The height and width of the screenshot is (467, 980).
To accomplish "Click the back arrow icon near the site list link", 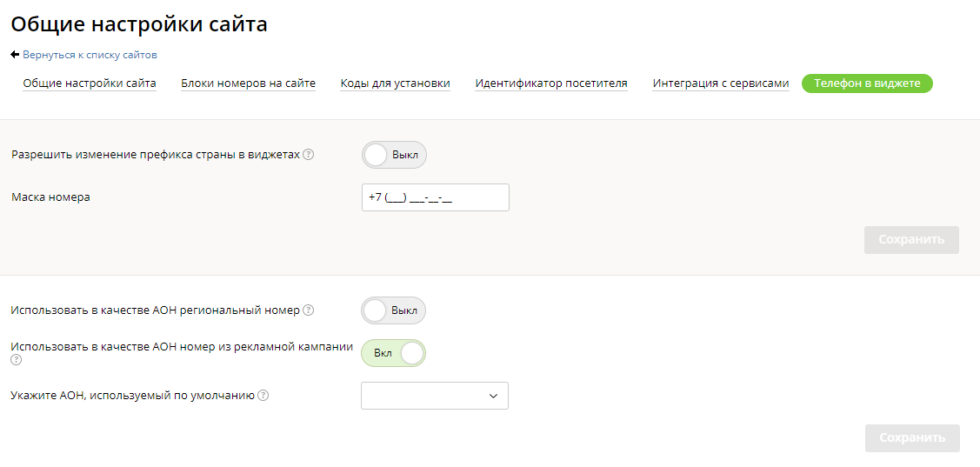I will point(15,55).
